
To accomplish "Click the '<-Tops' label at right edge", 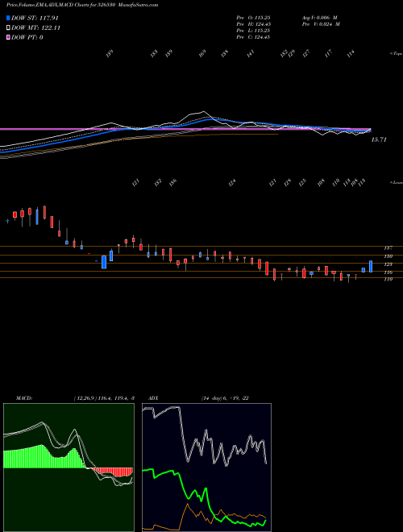I will [397, 54].
